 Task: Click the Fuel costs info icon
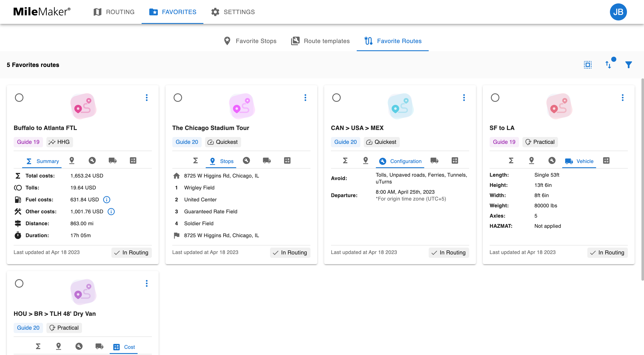pyautogui.click(x=107, y=200)
